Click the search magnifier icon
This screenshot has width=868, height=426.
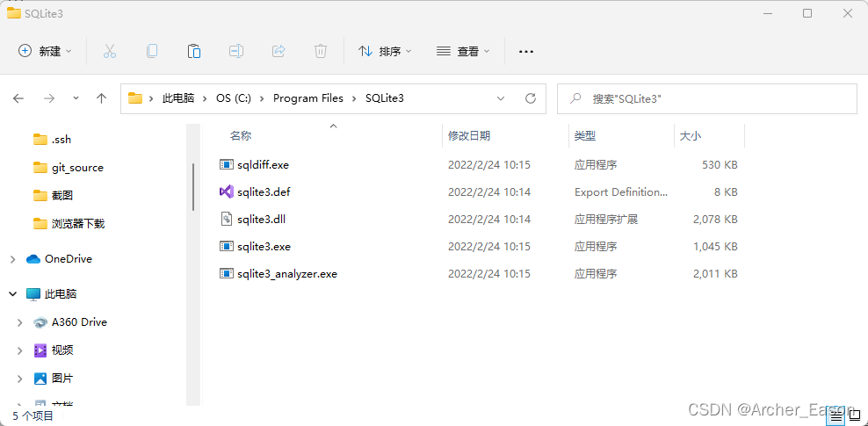pos(575,98)
